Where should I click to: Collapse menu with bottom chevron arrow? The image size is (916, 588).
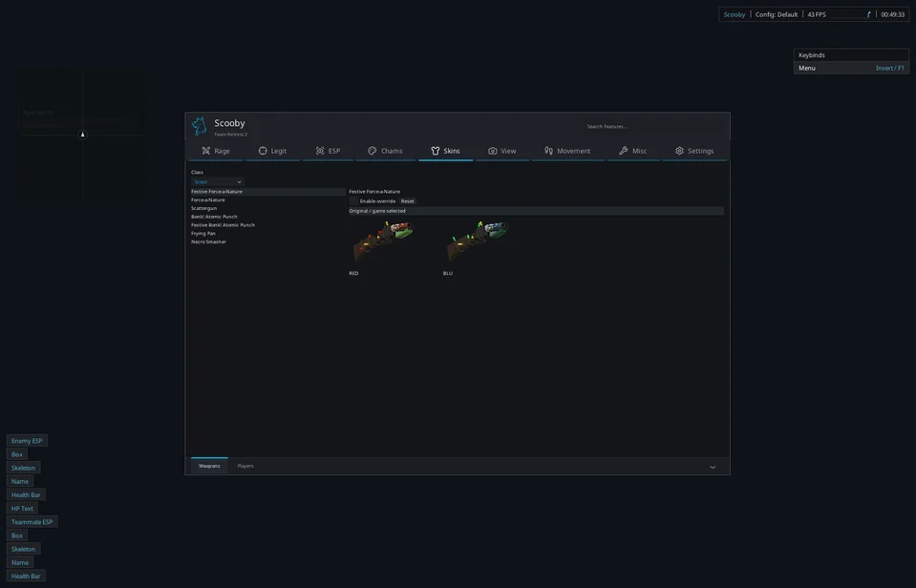pyautogui.click(x=713, y=467)
